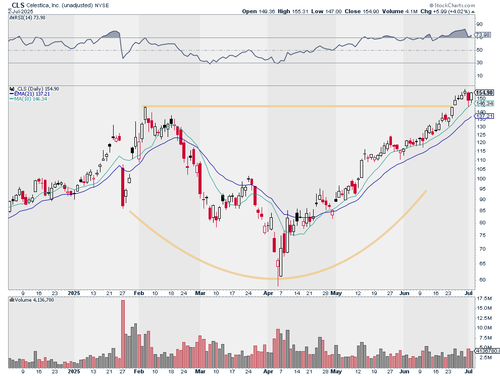This screenshot has height=376, width=500.
Task: Click the orange horizontal resistance line
Action: point(298,106)
